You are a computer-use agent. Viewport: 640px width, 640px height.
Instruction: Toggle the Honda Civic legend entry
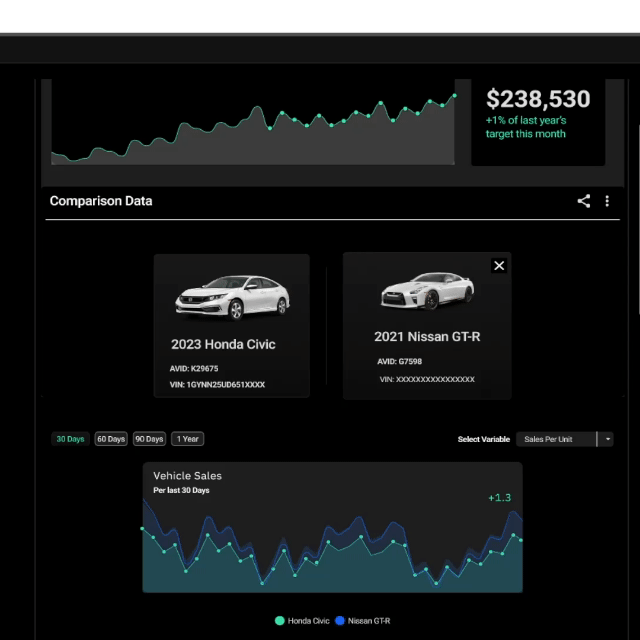302,620
